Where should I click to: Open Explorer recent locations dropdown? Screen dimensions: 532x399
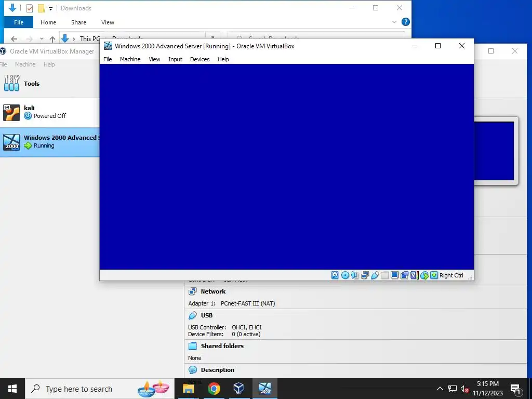pyautogui.click(x=42, y=39)
